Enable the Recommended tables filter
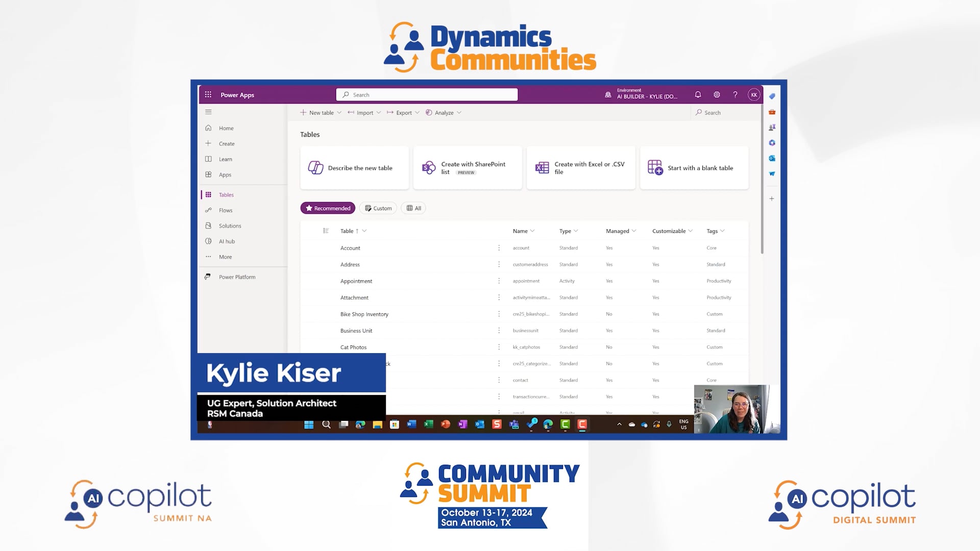980x551 pixels. 328,208
